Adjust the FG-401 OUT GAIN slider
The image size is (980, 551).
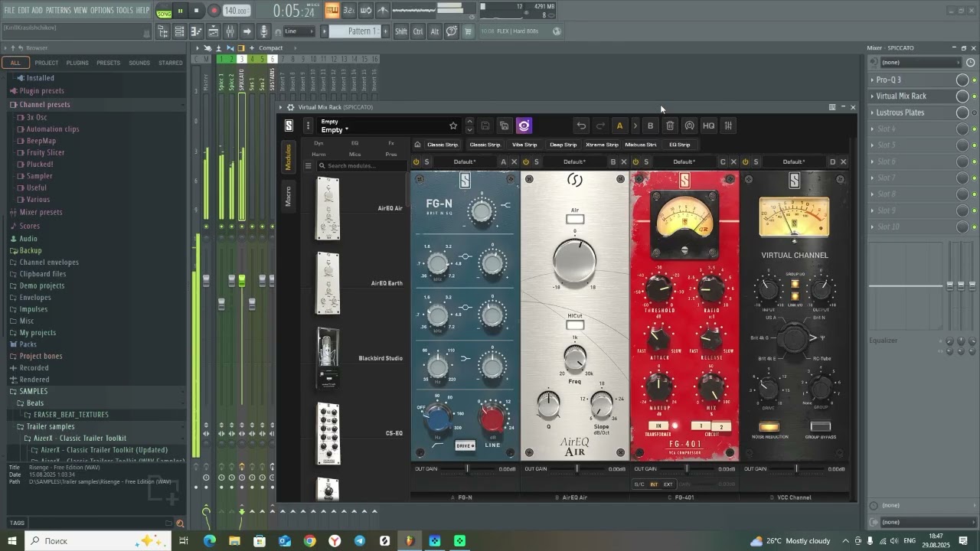(687, 469)
